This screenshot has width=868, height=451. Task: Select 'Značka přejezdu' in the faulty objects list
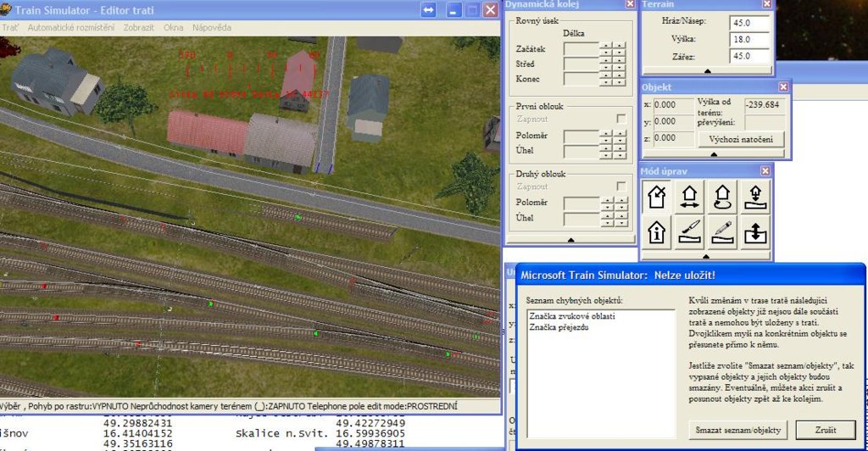tap(559, 327)
